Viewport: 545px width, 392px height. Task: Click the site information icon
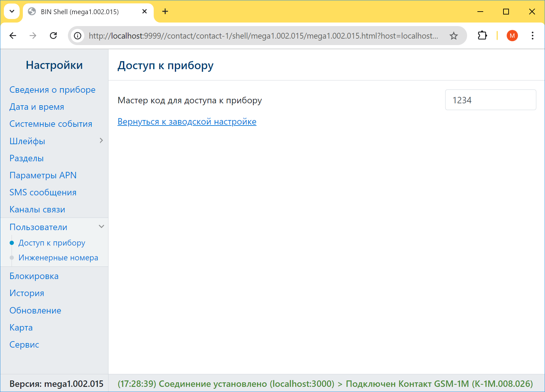point(78,36)
